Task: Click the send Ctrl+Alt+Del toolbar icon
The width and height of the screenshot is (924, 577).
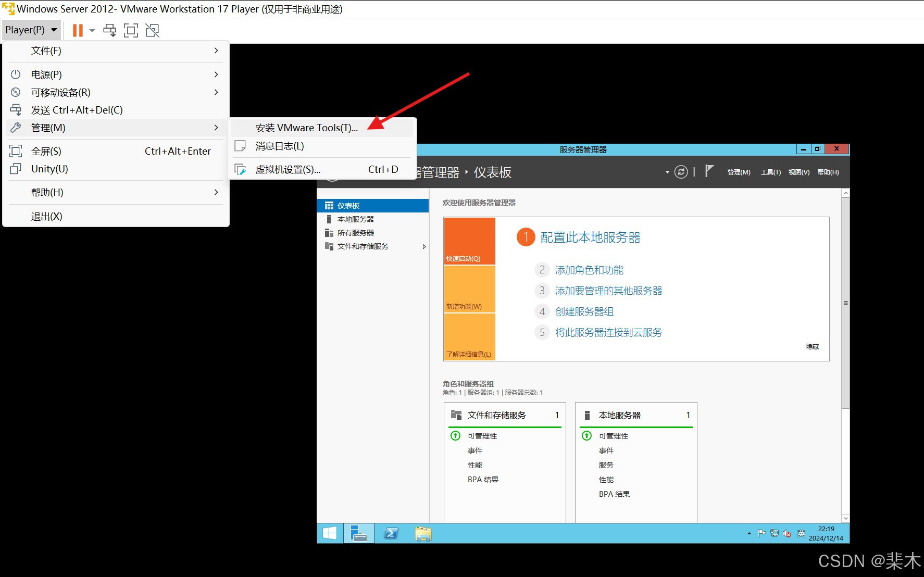Action: [109, 30]
